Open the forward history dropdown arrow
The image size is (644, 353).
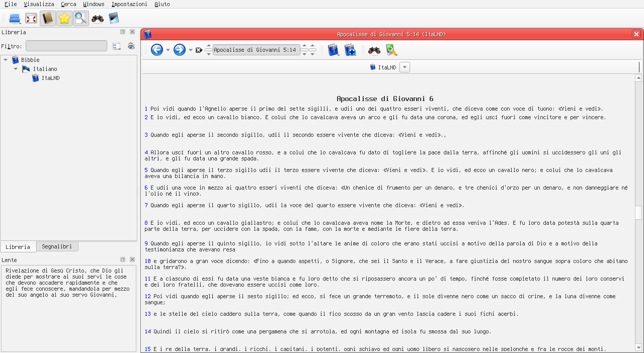click(191, 50)
